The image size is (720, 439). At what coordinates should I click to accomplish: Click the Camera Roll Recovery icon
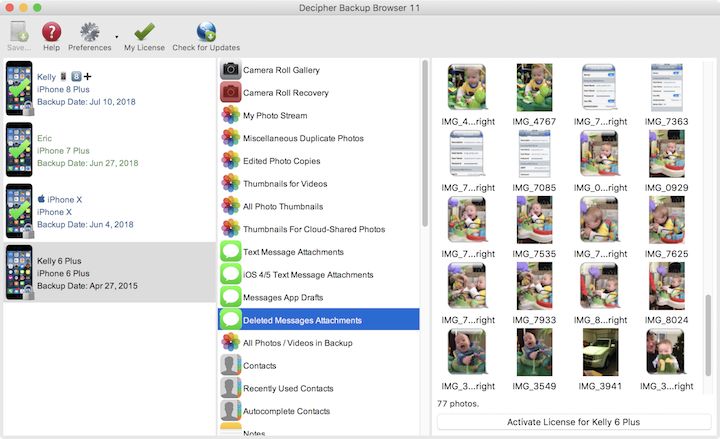230,93
